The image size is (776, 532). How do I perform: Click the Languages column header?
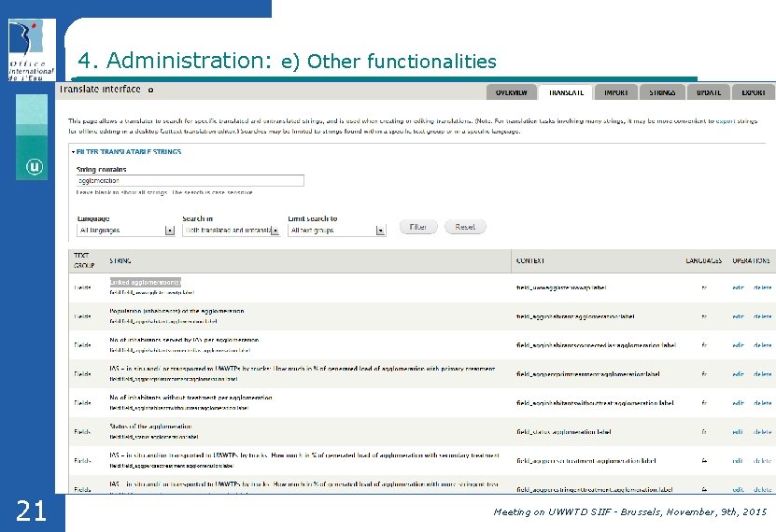[x=703, y=260]
